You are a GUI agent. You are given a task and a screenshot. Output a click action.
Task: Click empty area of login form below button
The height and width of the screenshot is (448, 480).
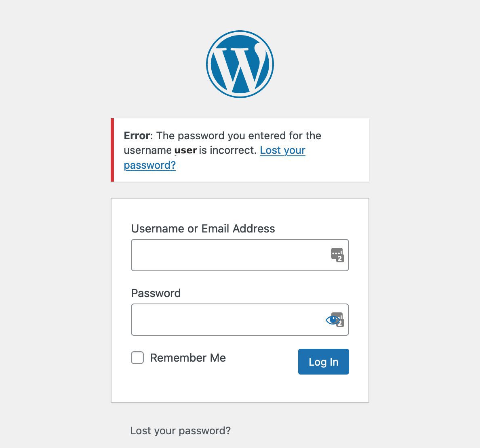pos(240,388)
